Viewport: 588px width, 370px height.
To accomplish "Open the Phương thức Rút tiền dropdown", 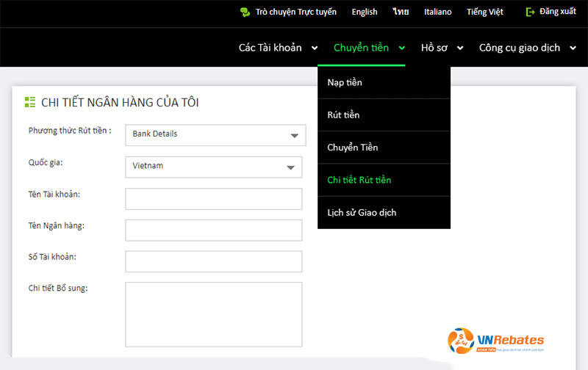I will click(215, 135).
